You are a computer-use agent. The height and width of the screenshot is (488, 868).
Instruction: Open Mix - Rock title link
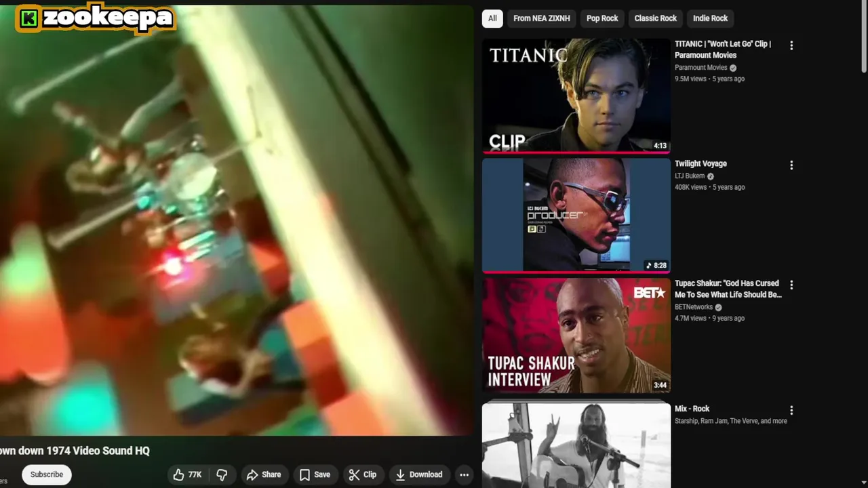point(692,409)
